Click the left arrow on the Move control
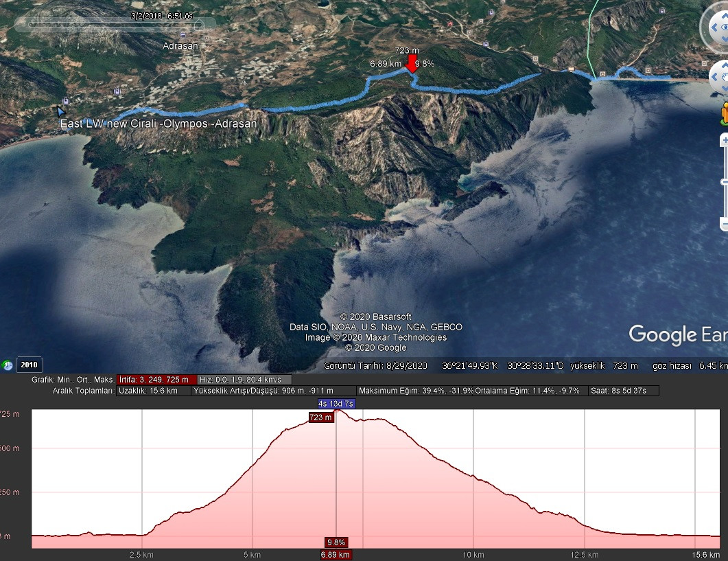The image size is (728, 561). (x=714, y=76)
